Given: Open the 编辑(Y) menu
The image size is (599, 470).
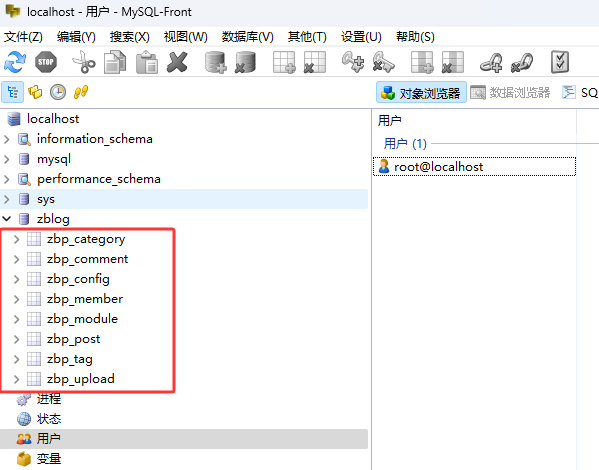Looking at the screenshot, I should pos(76,37).
